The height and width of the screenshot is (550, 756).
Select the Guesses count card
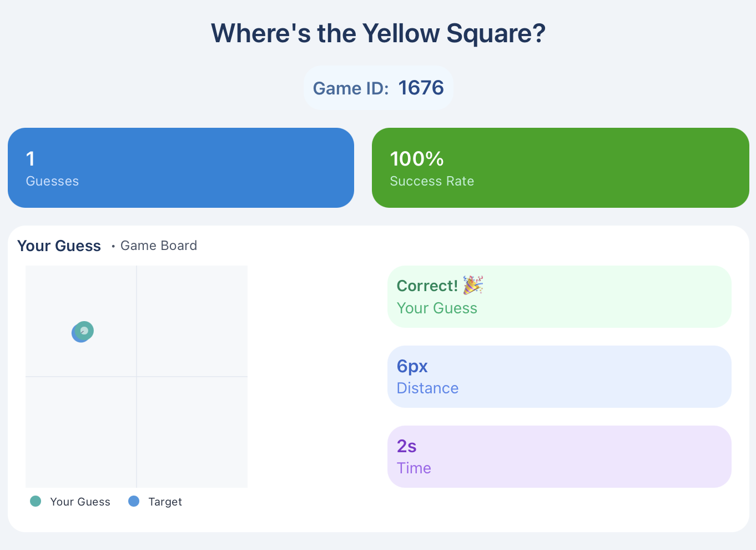pyautogui.click(x=181, y=168)
